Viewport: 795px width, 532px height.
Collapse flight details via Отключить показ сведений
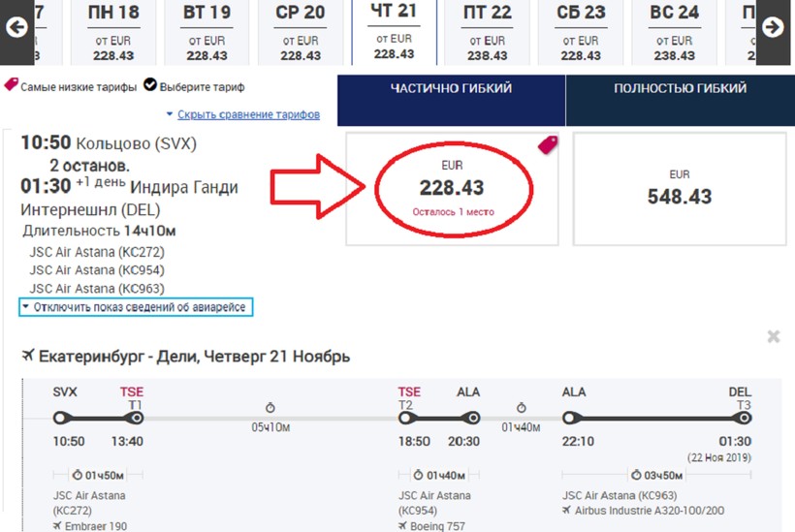click(136, 307)
